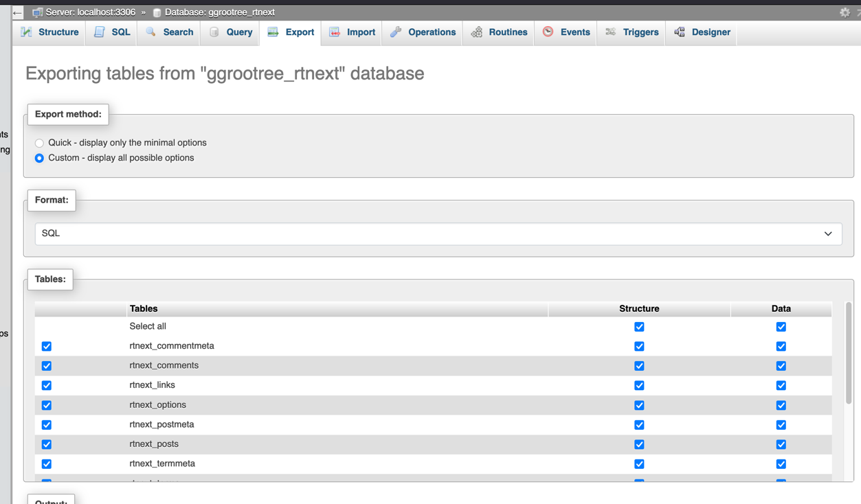Open page settings gear icon
This screenshot has width=861, height=504.
pyautogui.click(x=845, y=12)
